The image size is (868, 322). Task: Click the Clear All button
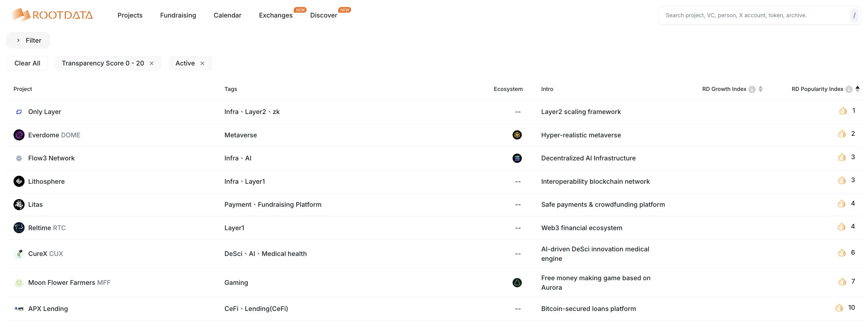[x=27, y=63]
